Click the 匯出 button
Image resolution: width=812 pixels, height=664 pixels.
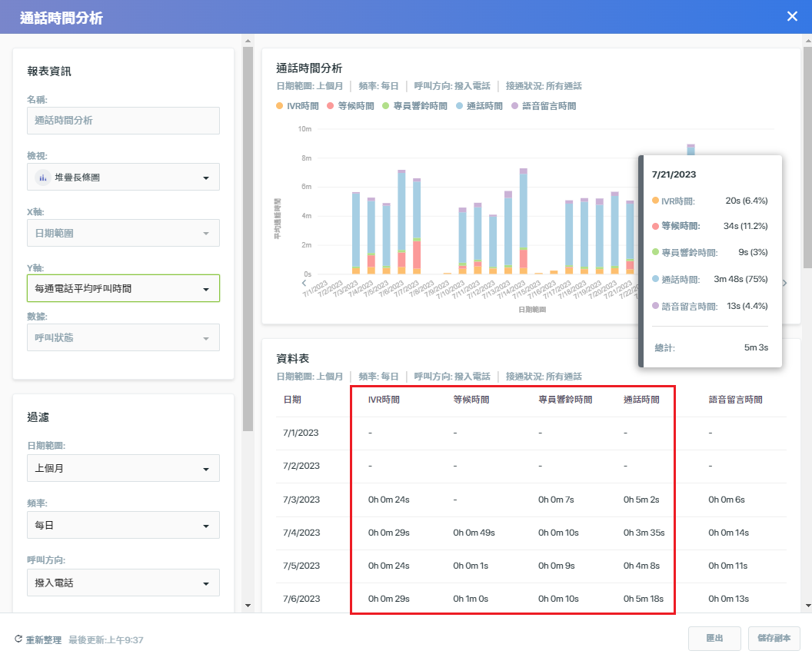pyautogui.click(x=714, y=638)
